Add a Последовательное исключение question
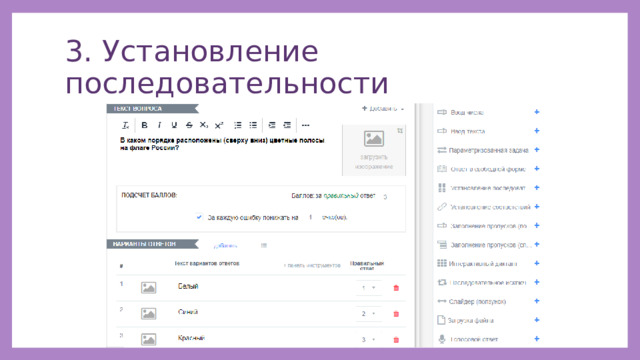Image resolution: width=640 pixels, height=360 pixels. click(537, 282)
